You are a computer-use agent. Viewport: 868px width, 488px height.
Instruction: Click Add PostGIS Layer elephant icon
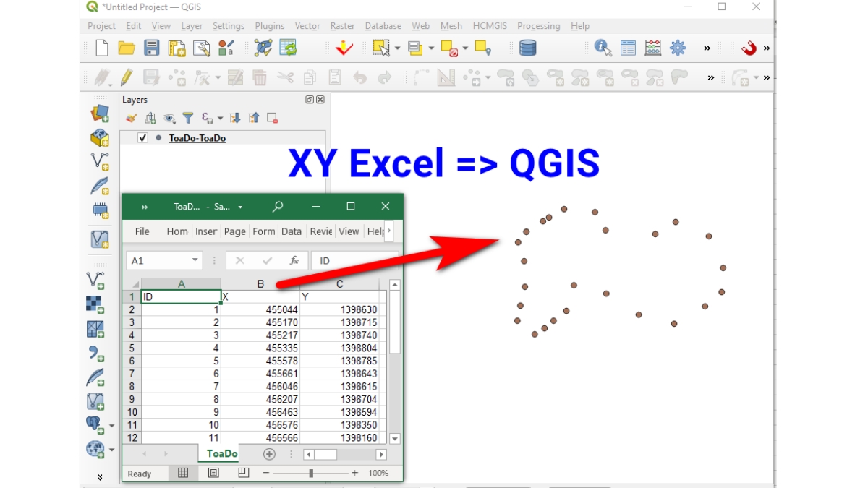95,424
